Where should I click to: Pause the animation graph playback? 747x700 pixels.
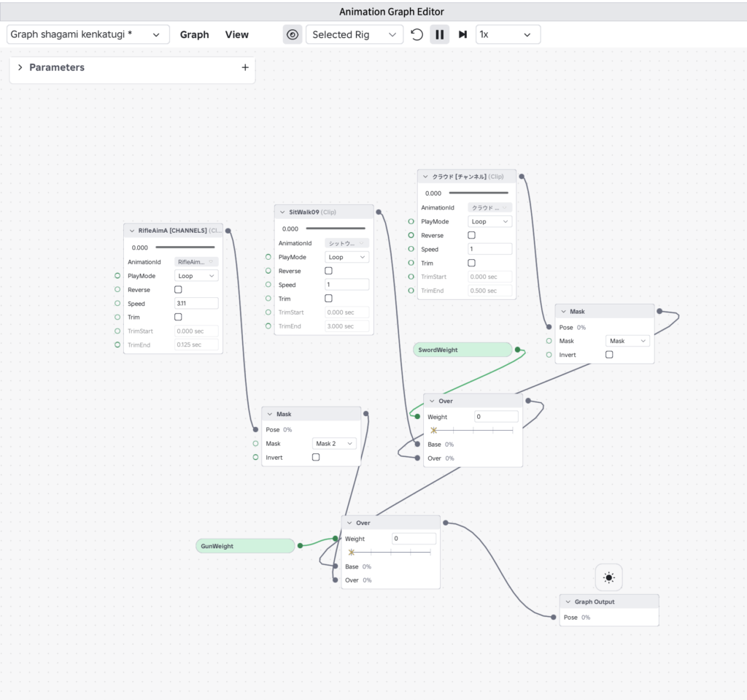(439, 34)
